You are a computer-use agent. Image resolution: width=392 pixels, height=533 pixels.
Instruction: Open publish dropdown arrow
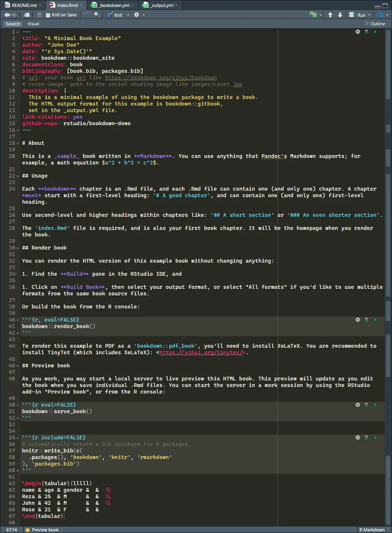(x=387, y=15)
